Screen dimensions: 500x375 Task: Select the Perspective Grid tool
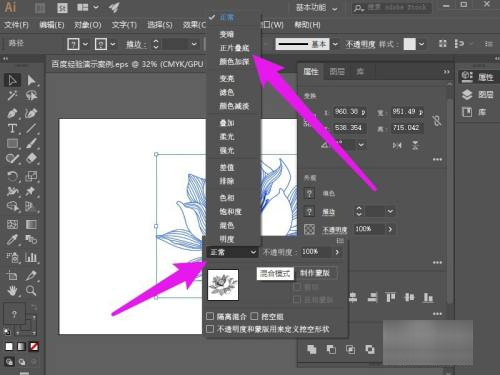click(31, 207)
